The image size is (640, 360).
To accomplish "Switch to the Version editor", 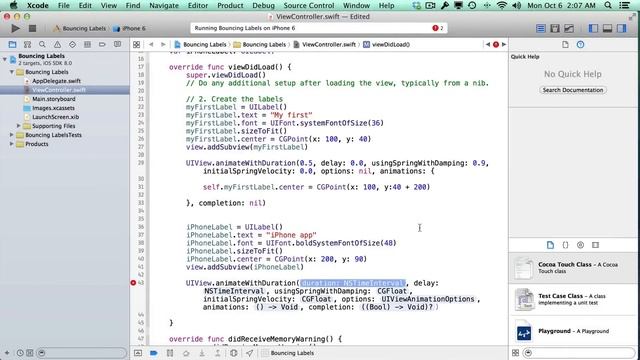I will (x=569, y=28).
